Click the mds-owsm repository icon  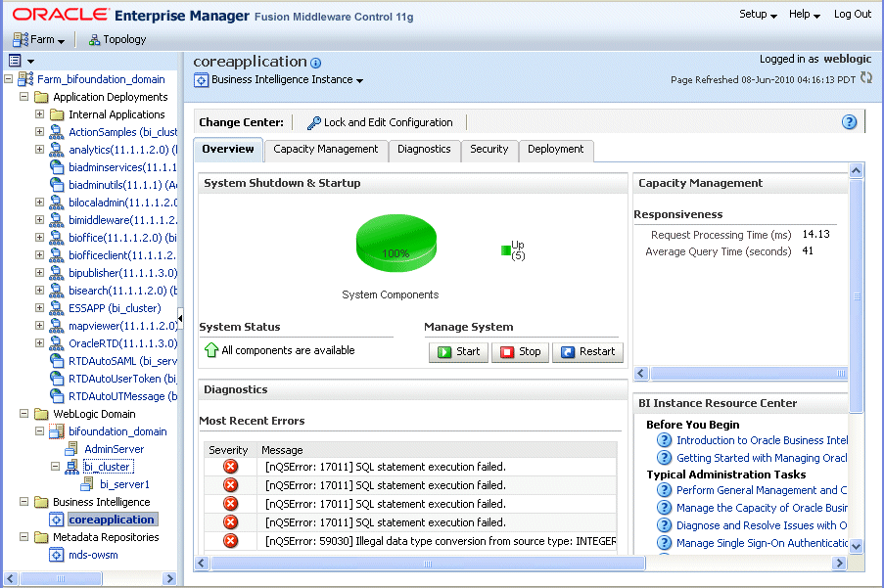pyautogui.click(x=57, y=555)
